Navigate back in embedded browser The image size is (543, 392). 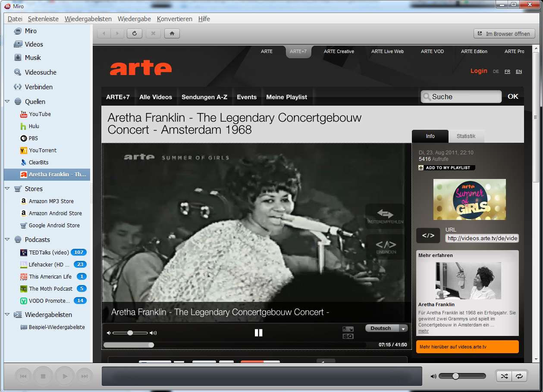104,34
